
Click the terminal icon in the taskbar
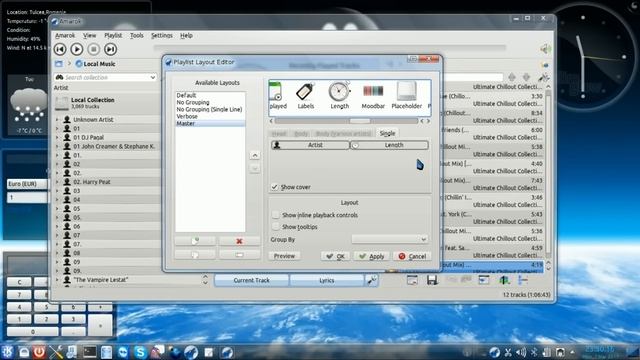click(89, 352)
